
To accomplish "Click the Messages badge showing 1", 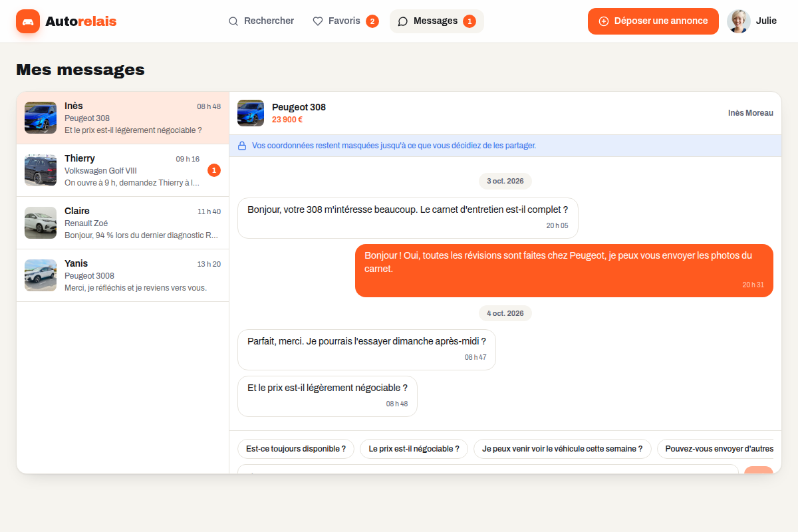I will (x=469, y=21).
